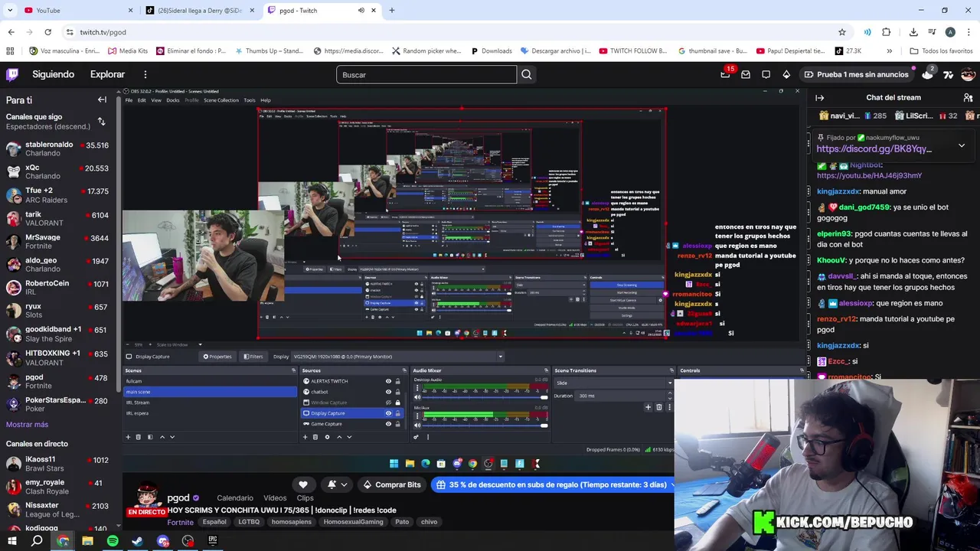Click the Windows Start button
The height and width of the screenshot is (551, 980).
coord(12,541)
